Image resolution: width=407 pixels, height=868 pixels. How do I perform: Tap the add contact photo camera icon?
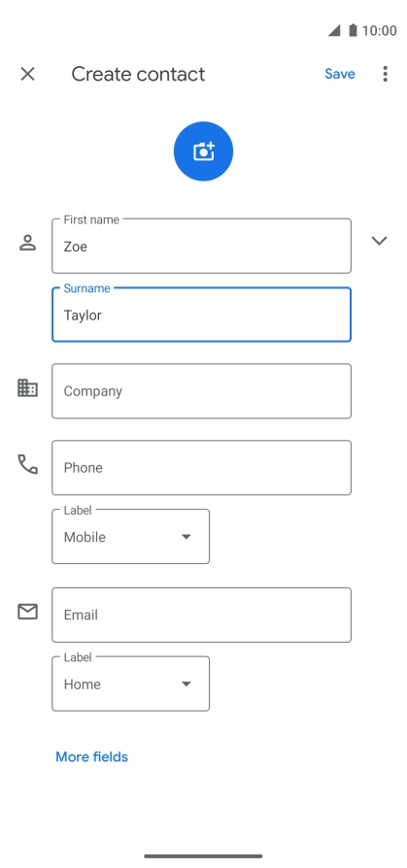coord(203,151)
